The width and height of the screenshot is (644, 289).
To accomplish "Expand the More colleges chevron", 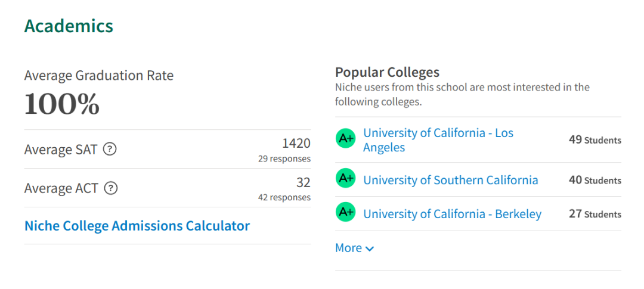I will coord(370,248).
